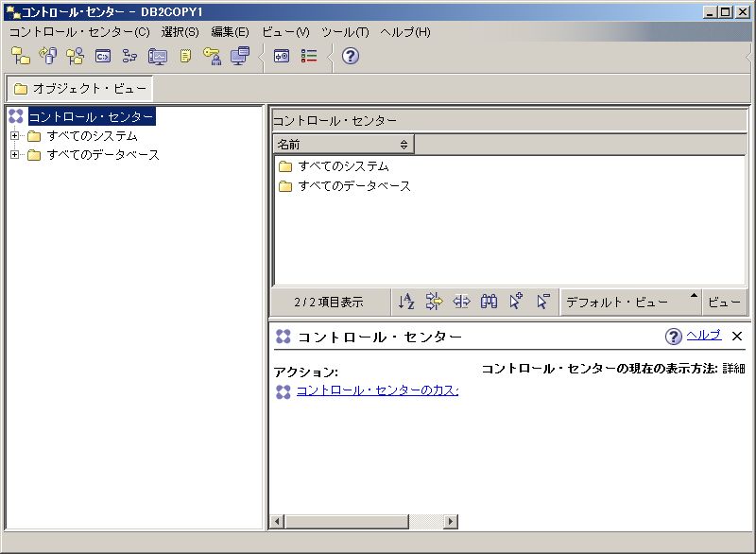Show the Legend list icon
The width and height of the screenshot is (756, 554).
click(309, 56)
